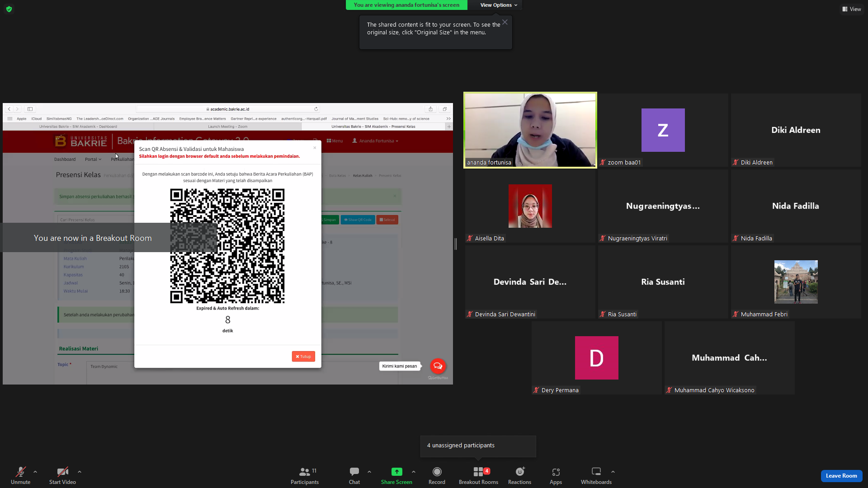Click the green Share Screen button
This screenshot has width=868, height=488.
[x=396, y=475]
